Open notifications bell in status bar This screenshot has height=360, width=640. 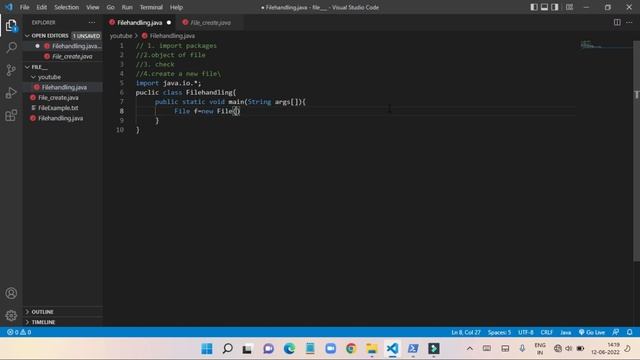coord(629,332)
